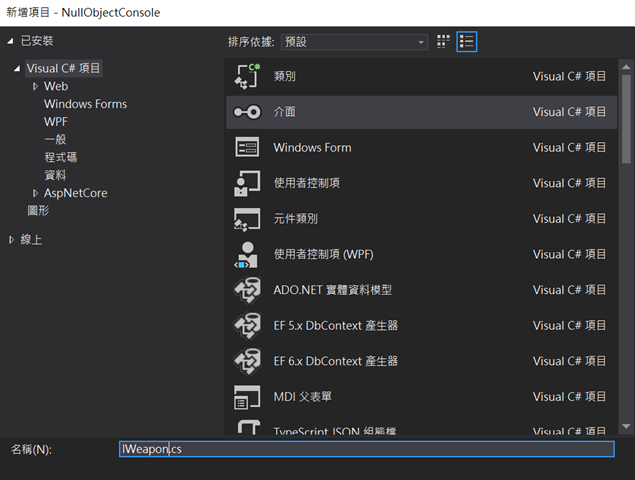Click Visual C# 項目 type in 類別 row
Image resolution: width=635 pixels, height=480 pixels.
pyautogui.click(x=569, y=76)
